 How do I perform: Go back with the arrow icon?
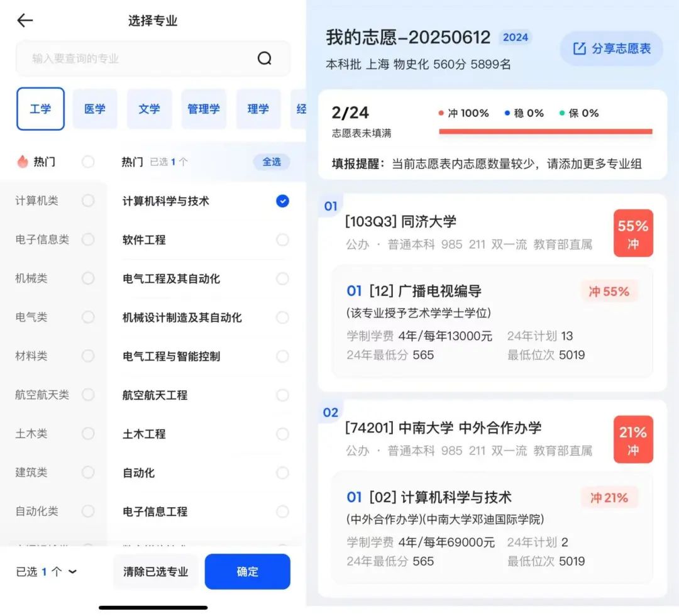(25, 20)
